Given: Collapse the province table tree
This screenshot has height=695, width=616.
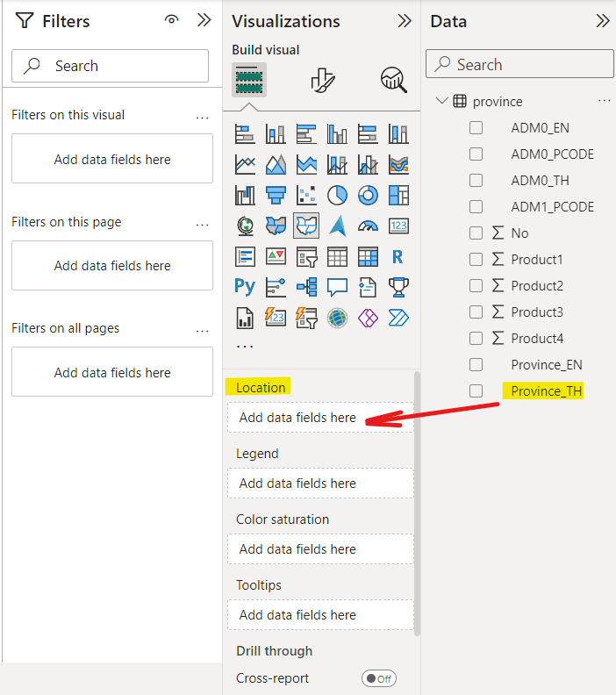Looking at the screenshot, I should [x=441, y=102].
